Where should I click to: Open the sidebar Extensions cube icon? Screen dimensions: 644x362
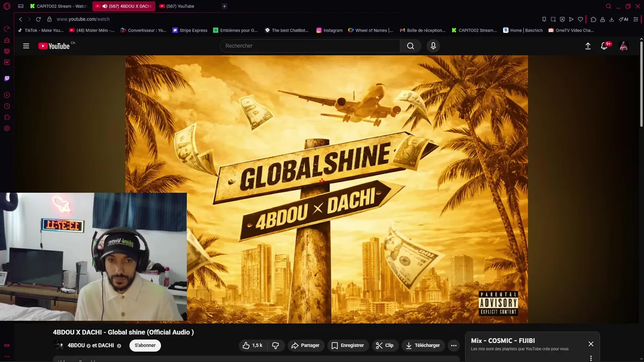click(x=7, y=117)
